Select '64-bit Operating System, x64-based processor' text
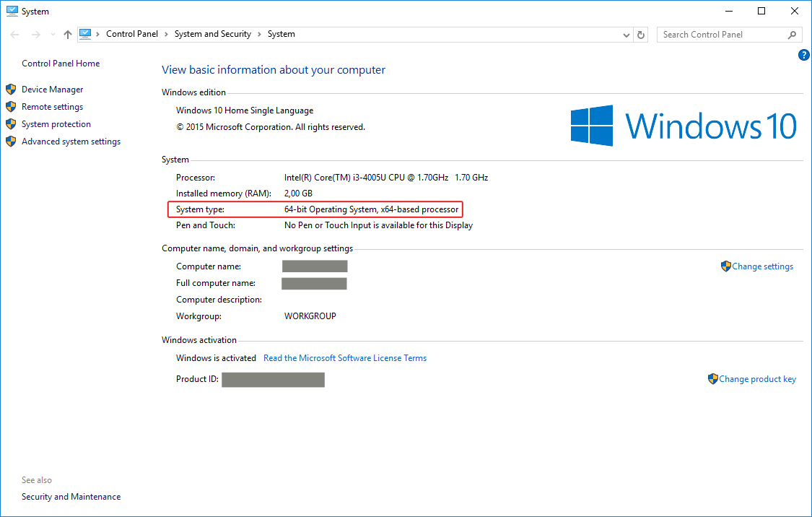 371,209
